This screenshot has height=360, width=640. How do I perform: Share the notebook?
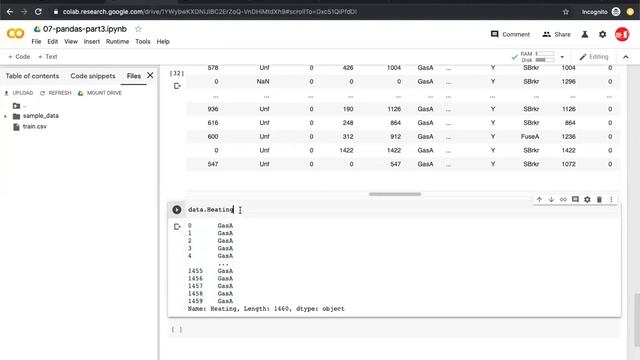point(556,34)
